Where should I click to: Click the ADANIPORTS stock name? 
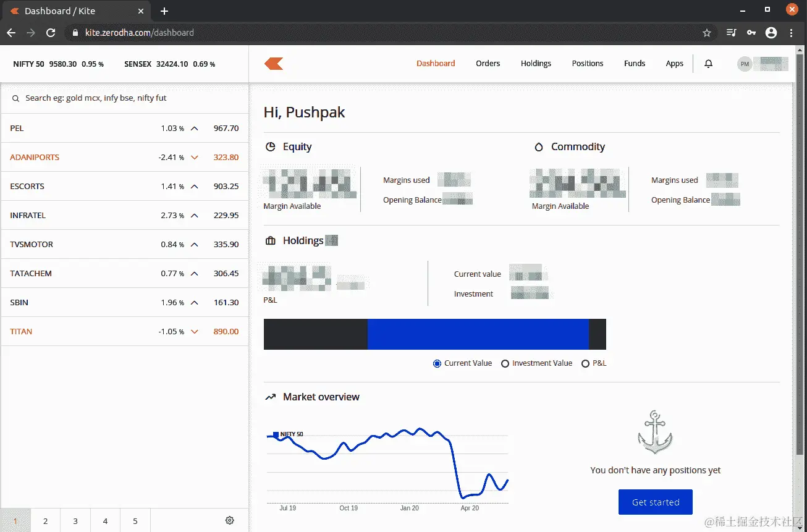click(35, 158)
